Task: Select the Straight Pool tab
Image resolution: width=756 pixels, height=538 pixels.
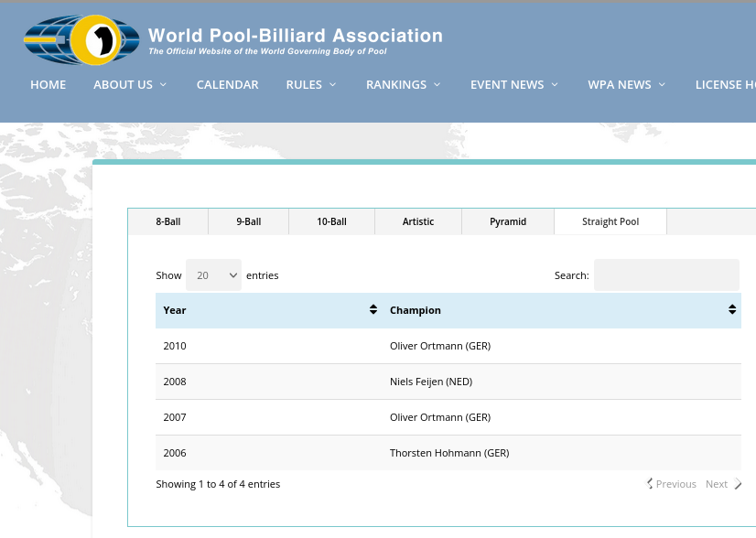Action: click(610, 221)
